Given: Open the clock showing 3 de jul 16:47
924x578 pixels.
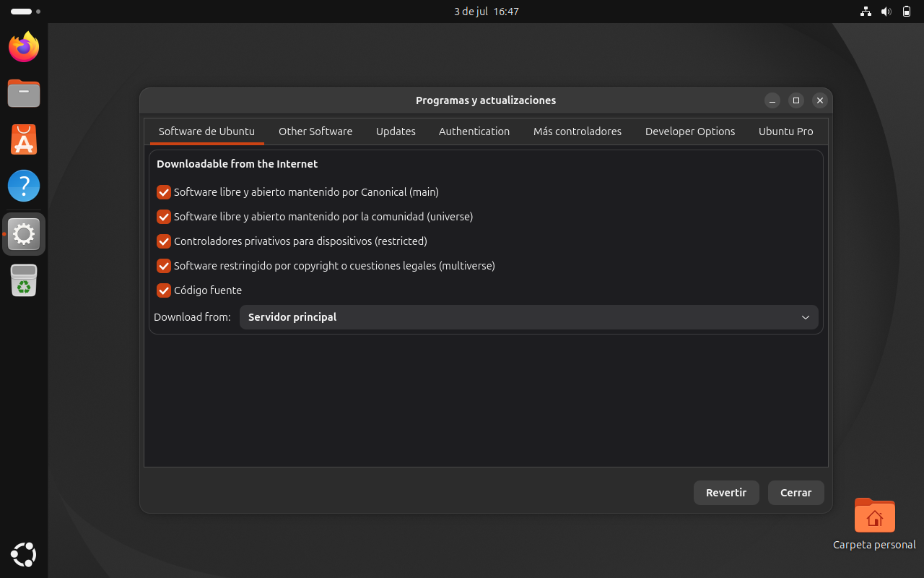Looking at the screenshot, I should (487, 12).
